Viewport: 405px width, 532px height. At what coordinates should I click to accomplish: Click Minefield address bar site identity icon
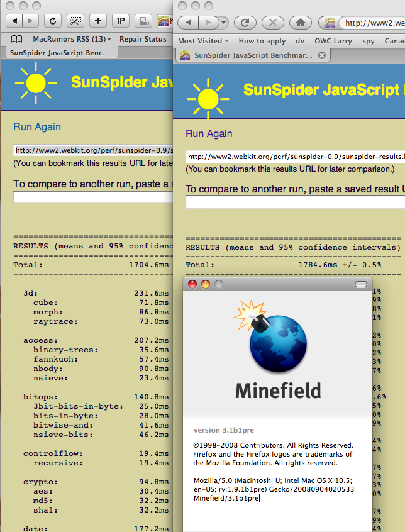(330, 23)
